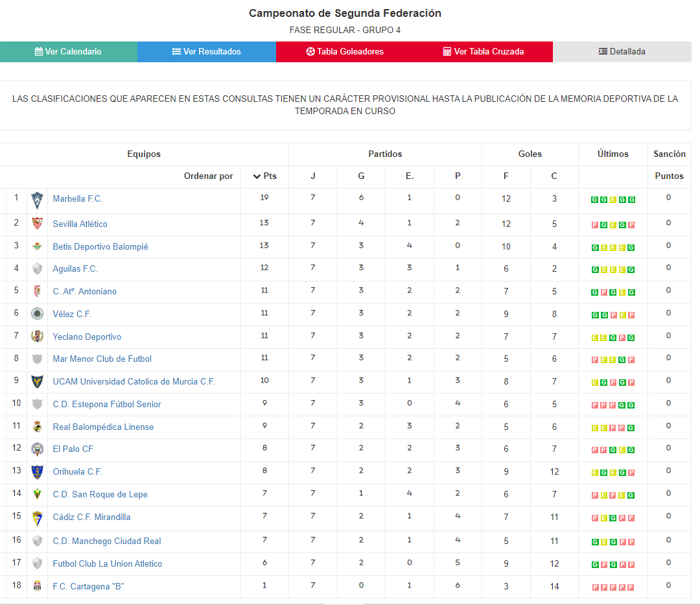Click the El Palo CF crest

[38, 449]
